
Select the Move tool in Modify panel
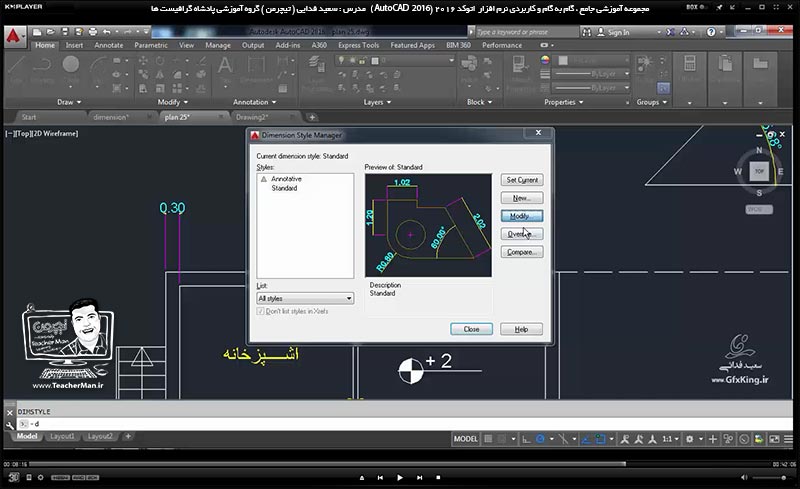point(143,61)
